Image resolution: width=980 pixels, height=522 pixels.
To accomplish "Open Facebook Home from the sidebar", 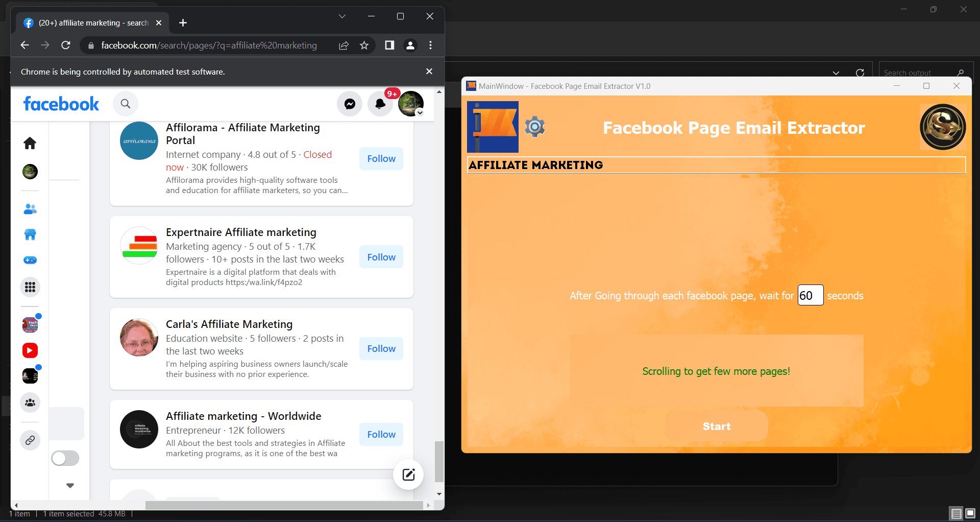I will click(30, 143).
